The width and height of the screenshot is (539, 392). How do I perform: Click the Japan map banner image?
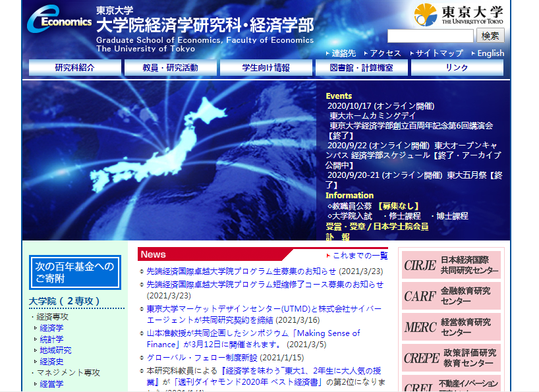click(169, 161)
